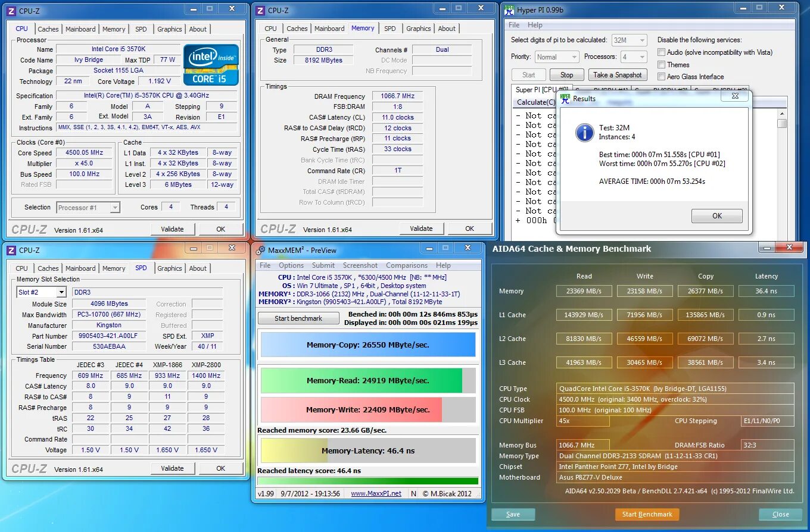The width and height of the screenshot is (810, 532).
Task: Open the Options menu in MaxxMEM
Action: tap(291, 265)
